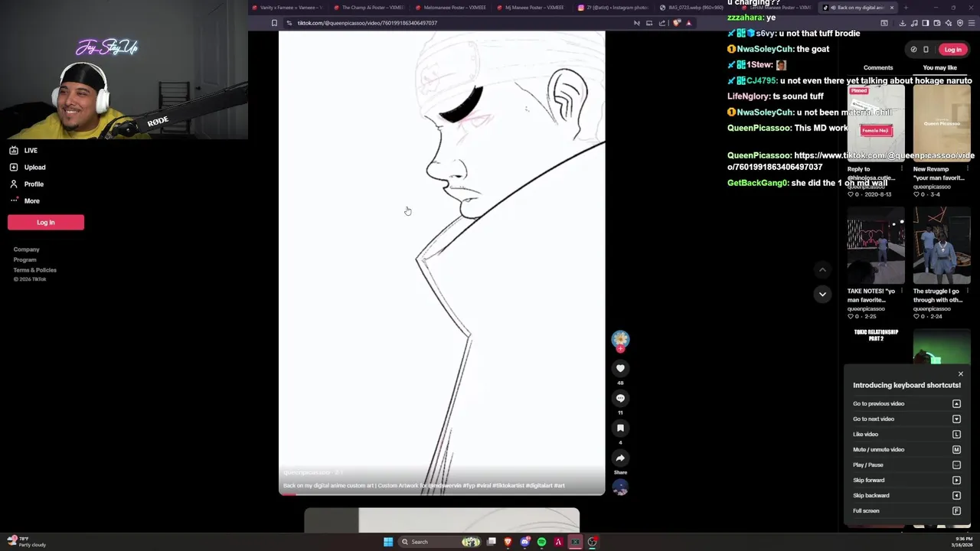Click the F key icon for Full screen
Viewport: 980px width, 551px height.
[x=956, y=510]
